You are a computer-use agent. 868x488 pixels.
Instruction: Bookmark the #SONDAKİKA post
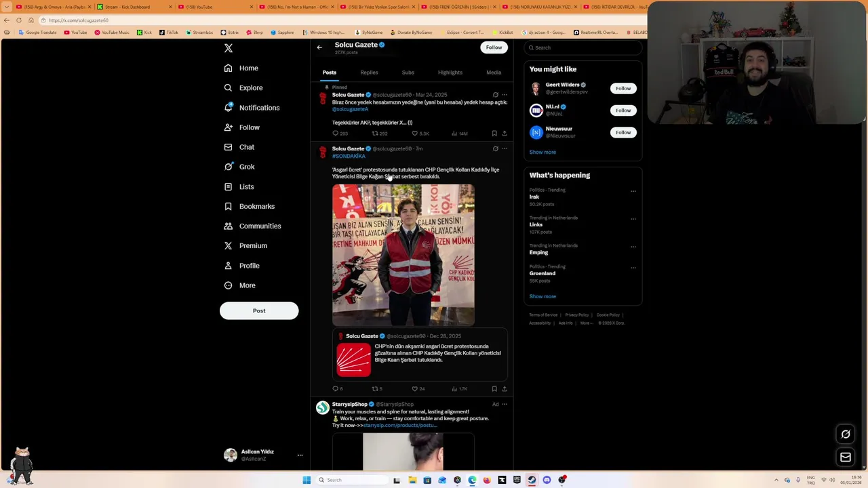click(x=494, y=389)
